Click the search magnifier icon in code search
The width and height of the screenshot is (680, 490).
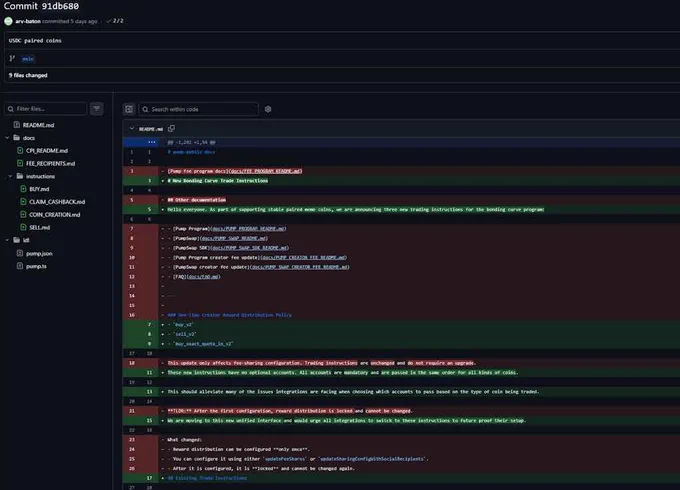coord(145,109)
